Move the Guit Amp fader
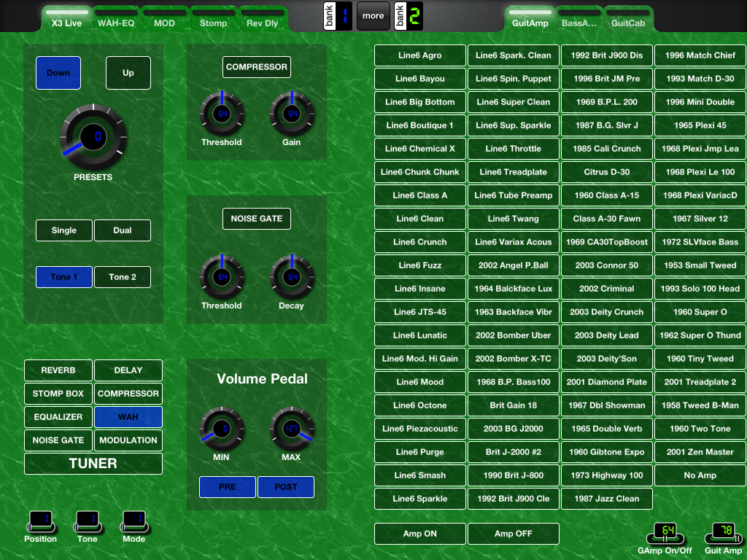Screen dimensions: 747x560 [724, 533]
